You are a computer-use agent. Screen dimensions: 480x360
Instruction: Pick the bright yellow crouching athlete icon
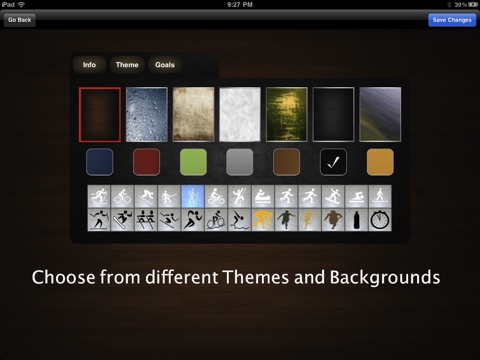pos(263,220)
